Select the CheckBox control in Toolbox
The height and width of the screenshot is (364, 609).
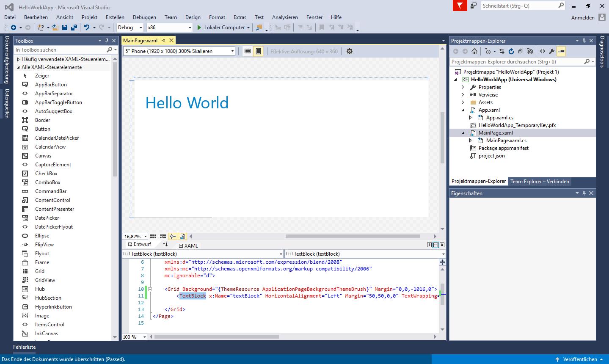[46, 174]
